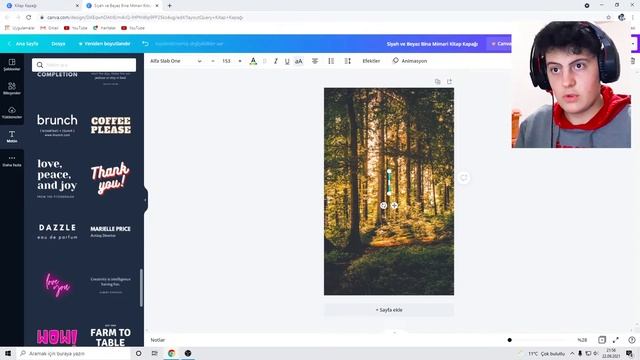The image size is (640, 360).
Task: Open the Gmail bookmark
Action: click(49, 28)
